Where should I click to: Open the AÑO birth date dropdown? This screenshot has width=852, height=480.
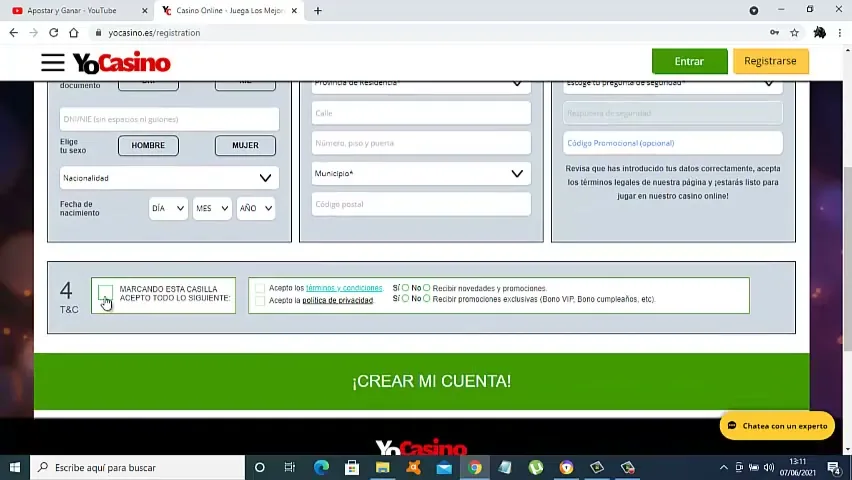click(x=256, y=208)
